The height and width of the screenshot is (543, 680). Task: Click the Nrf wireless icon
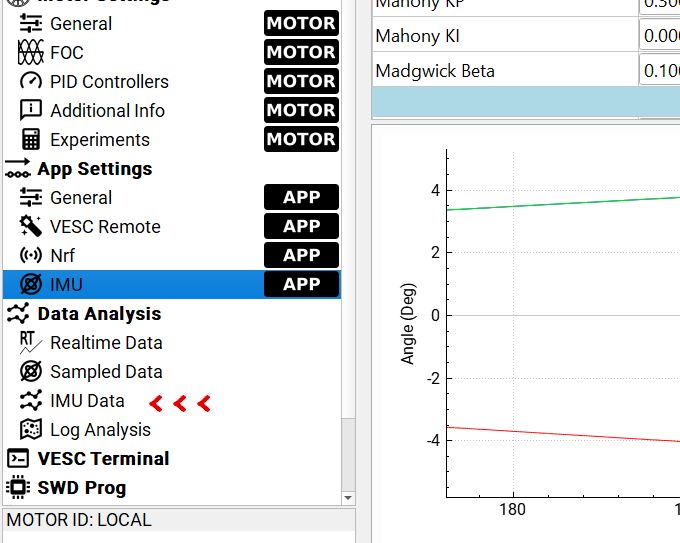click(31, 256)
